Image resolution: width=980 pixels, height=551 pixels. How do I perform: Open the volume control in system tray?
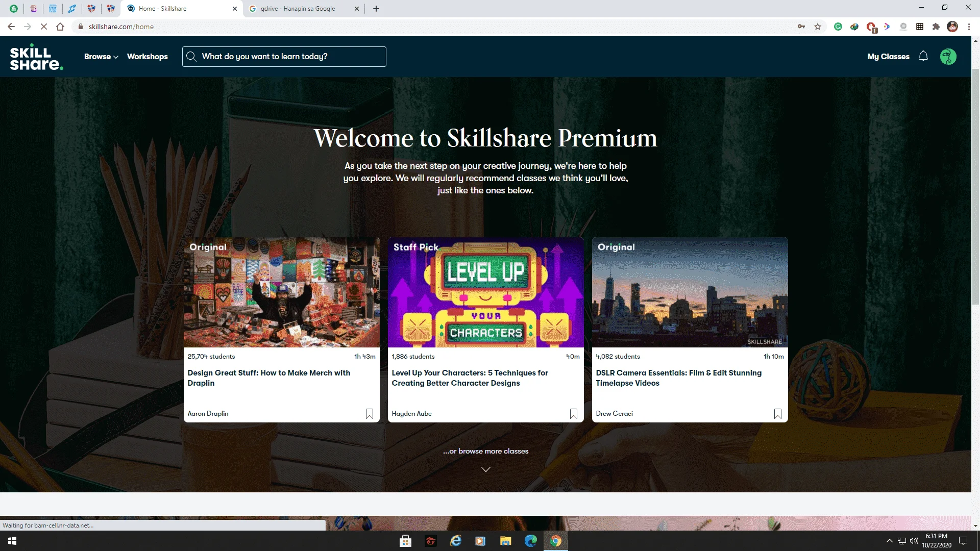pos(914,541)
